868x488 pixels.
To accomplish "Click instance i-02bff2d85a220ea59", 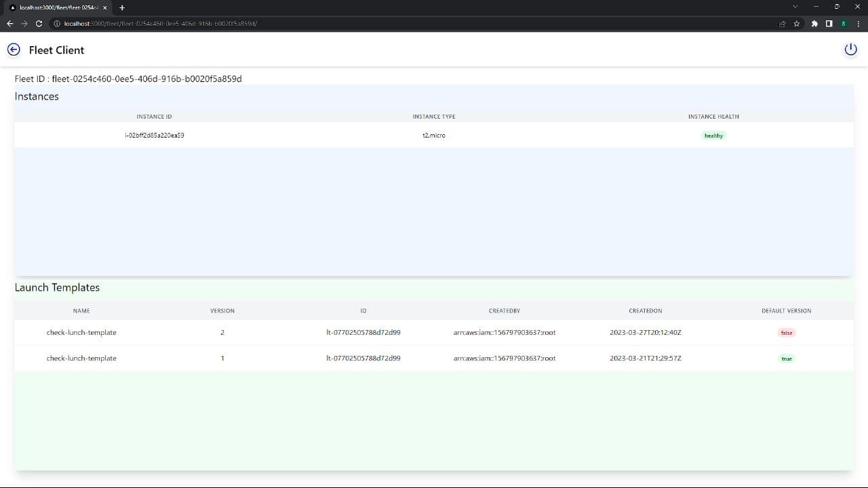I will [x=154, y=135].
